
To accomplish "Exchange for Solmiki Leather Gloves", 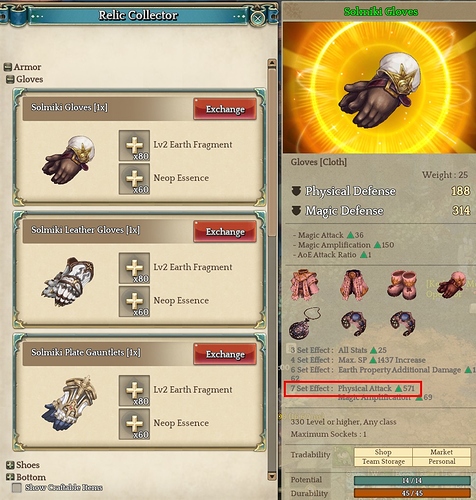I will [225, 231].
